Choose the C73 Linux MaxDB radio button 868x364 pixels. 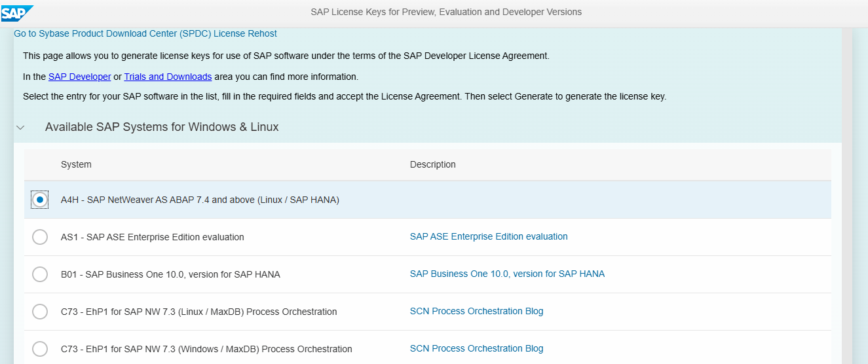pyautogui.click(x=40, y=312)
